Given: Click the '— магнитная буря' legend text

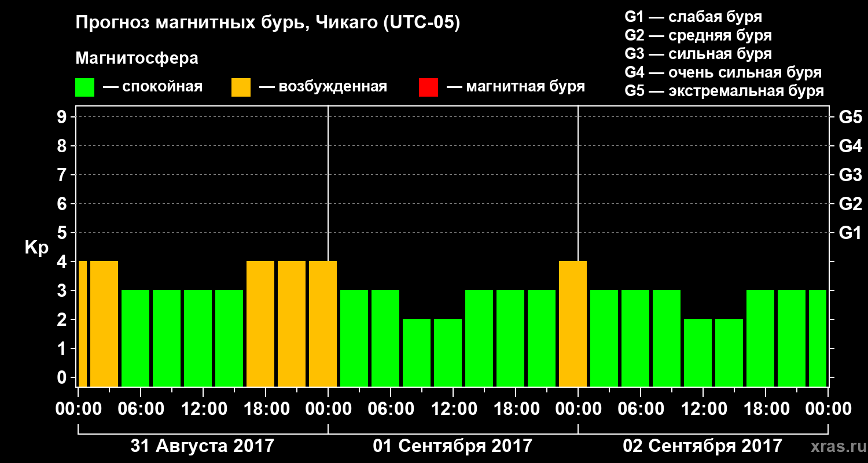Looking at the screenshot, I should tap(516, 87).
